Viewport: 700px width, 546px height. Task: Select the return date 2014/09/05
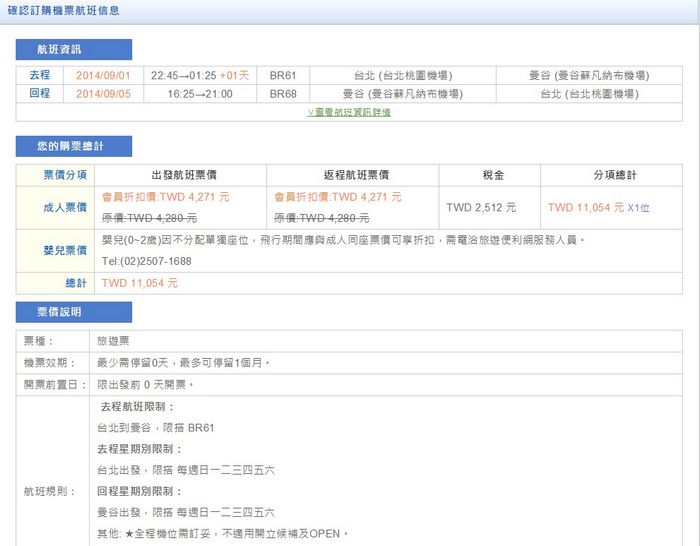click(x=104, y=93)
